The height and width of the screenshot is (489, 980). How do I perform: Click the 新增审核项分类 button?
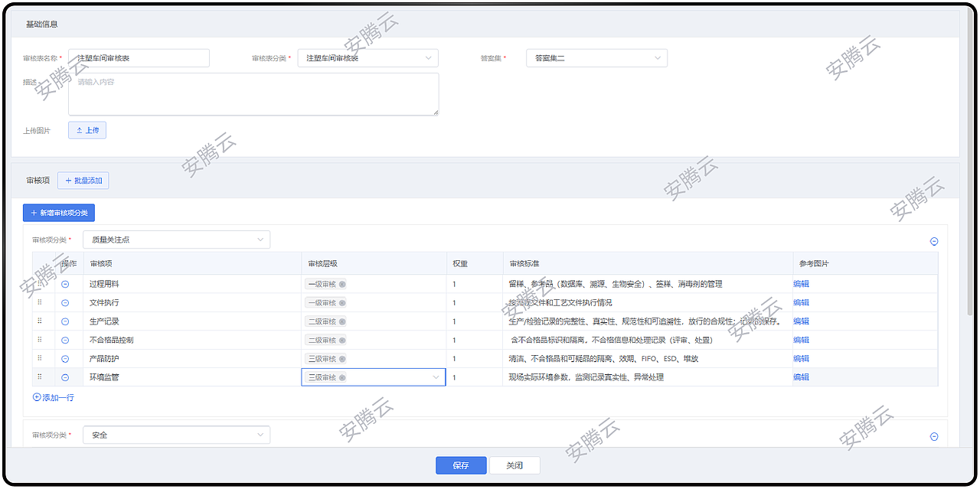coord(59,213)
